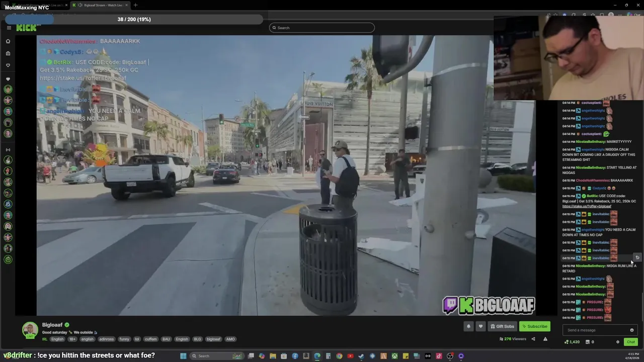Open the chat shop icon showing 0
This screenshot has width=644, height=362.
pyautogui.click(x=590, y=342)
